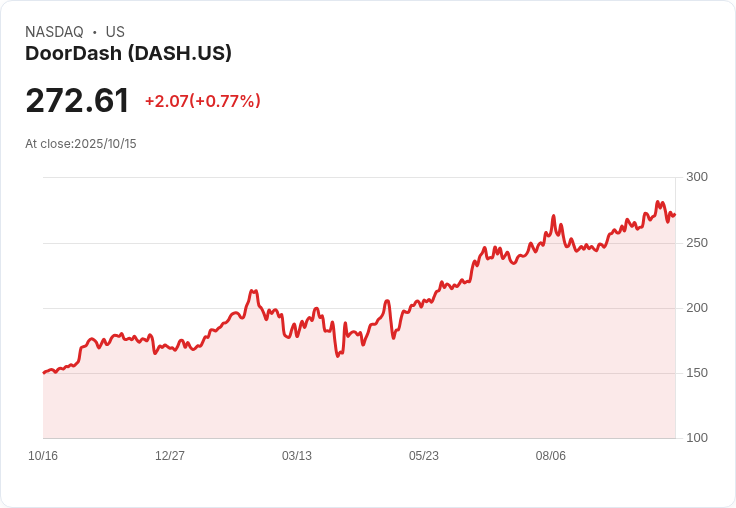Screen dimensions: 736x508
Task: Open the DoorDash (DASH.US) stock title
Action: coord(128,53)
